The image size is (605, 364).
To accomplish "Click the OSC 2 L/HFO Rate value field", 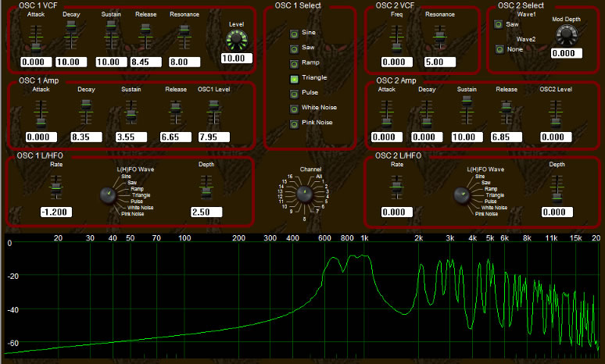I will pyautogui.click(x=397, y=212).
